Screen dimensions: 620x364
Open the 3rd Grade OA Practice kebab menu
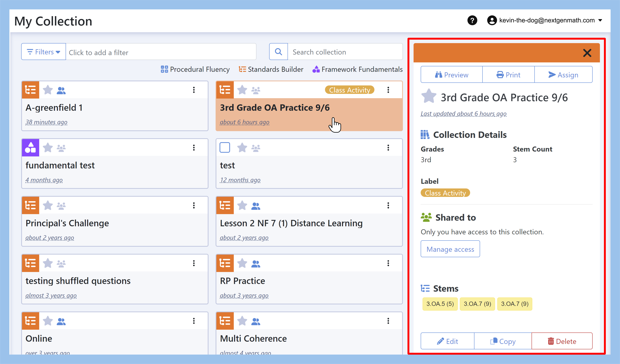388,90
